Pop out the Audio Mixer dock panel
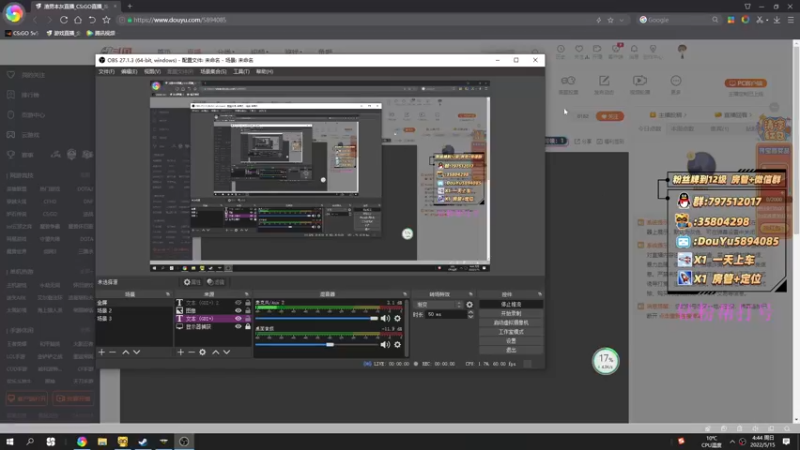Image resolution: width=800 pixels, height=450 pixels. (405, 294)
